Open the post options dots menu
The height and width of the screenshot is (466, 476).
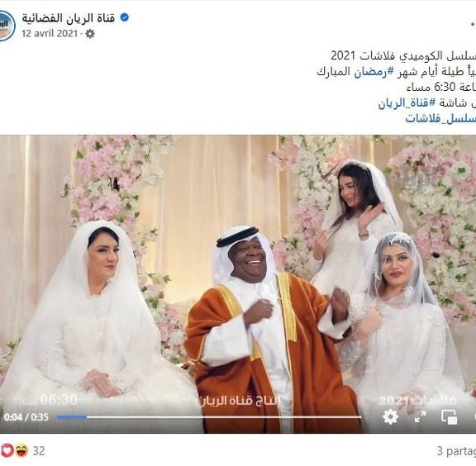[473, 23]
